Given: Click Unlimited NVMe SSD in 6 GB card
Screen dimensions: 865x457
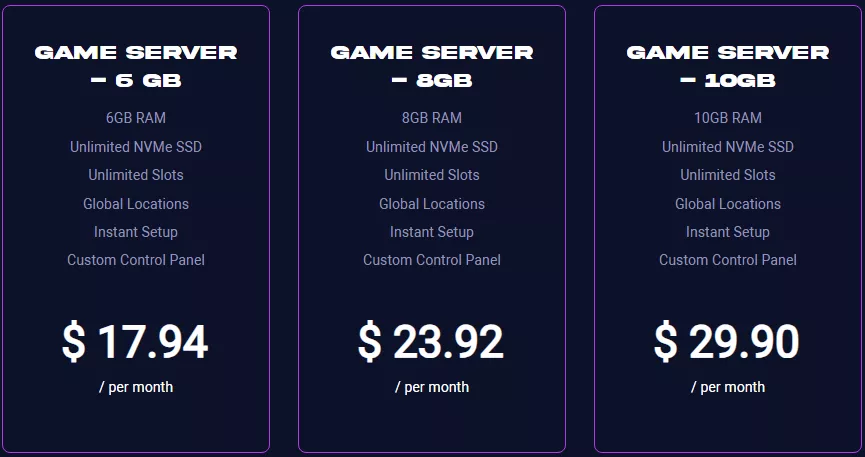Looking at the screenshot, I should (136, 147).
